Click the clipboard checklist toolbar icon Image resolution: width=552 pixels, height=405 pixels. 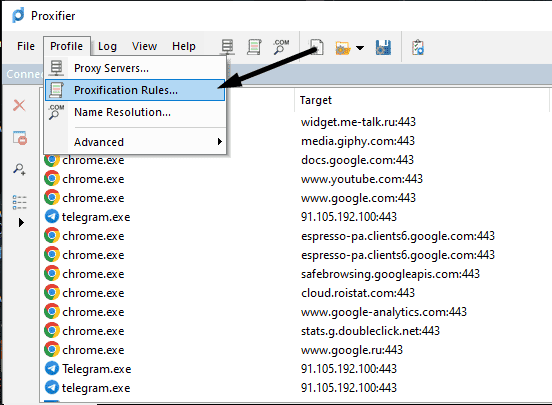(418, 48)
